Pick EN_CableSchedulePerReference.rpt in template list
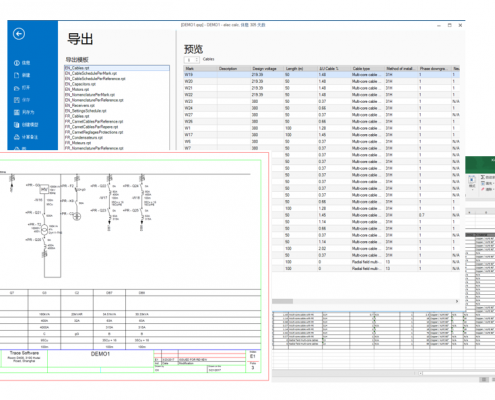The height and width of the screenshot is (400, 495). pyautogui.click(x=95, y=79)
